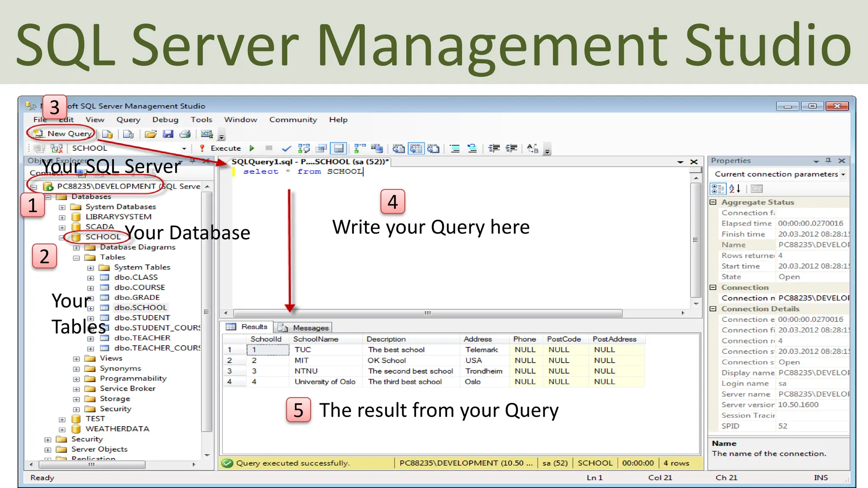Open the View menu
Viewport: 868px width, 488px height.
pos(95,120)
